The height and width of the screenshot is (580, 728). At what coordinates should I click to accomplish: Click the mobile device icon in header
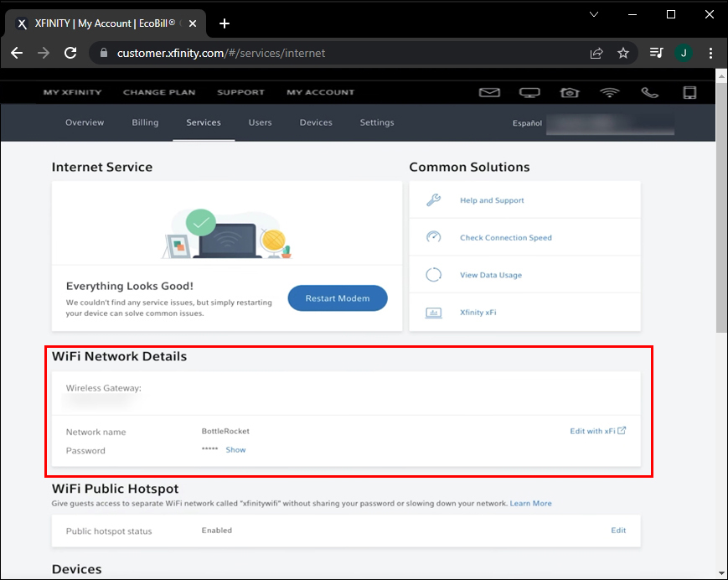tap(689, 92)
